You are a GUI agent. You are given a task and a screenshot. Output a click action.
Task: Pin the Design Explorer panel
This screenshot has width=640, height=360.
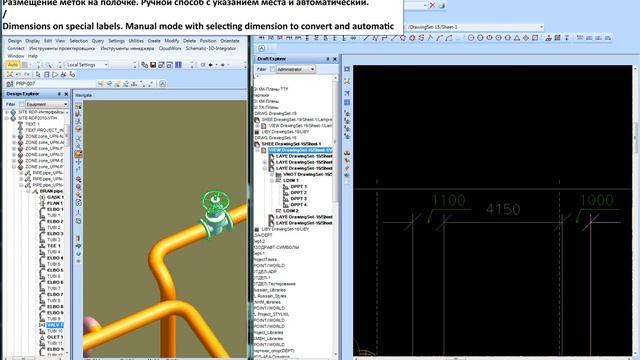(x=59, y=94)
